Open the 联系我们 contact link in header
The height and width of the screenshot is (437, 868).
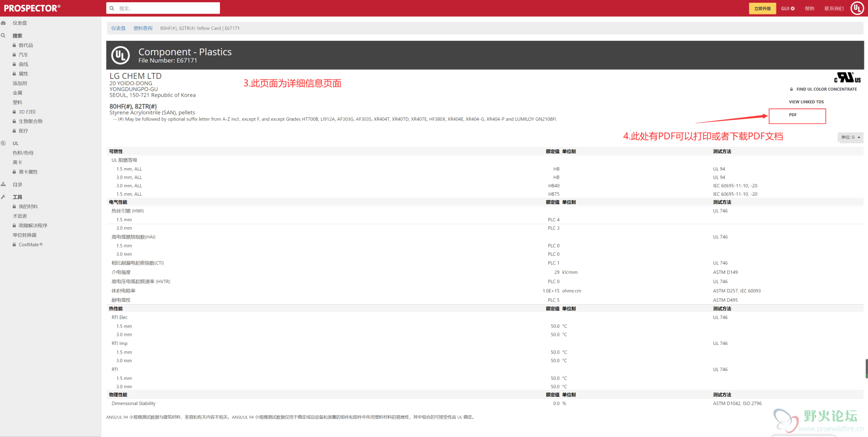click(x=834, y=9)
